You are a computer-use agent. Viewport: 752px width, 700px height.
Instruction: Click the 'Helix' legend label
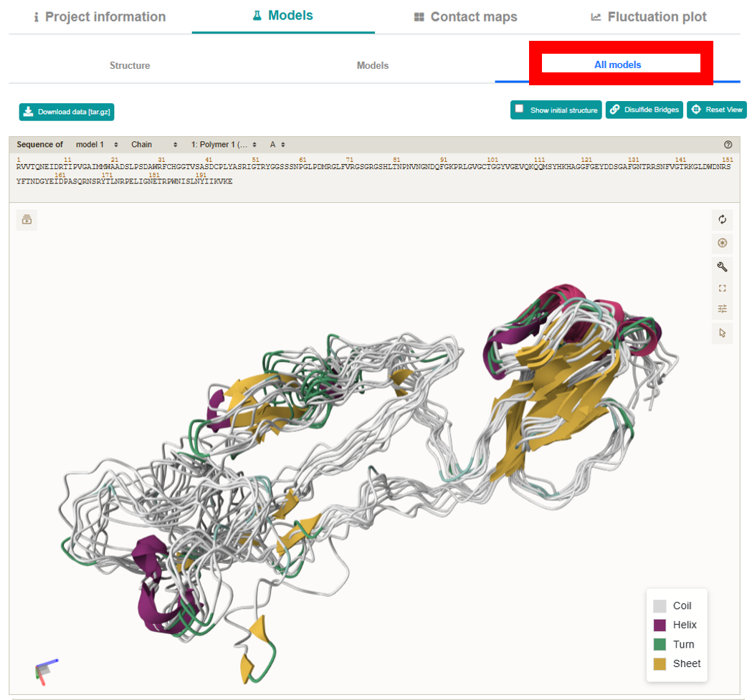685,625
